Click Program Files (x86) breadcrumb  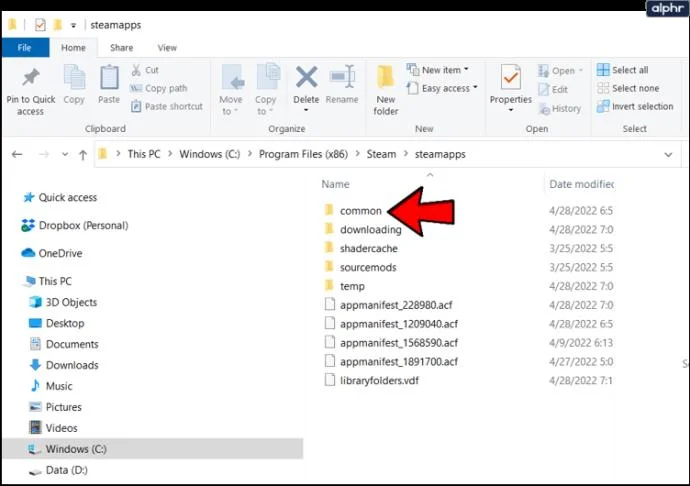(303, 154)
